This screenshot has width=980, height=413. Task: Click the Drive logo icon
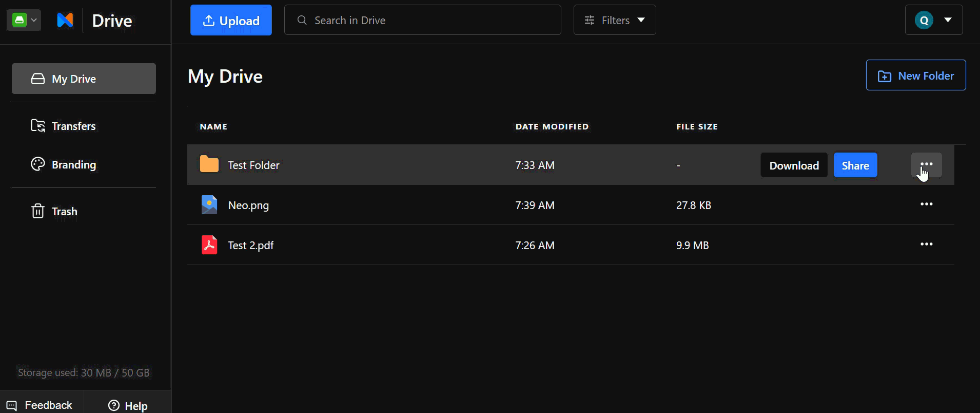(65, 20)
